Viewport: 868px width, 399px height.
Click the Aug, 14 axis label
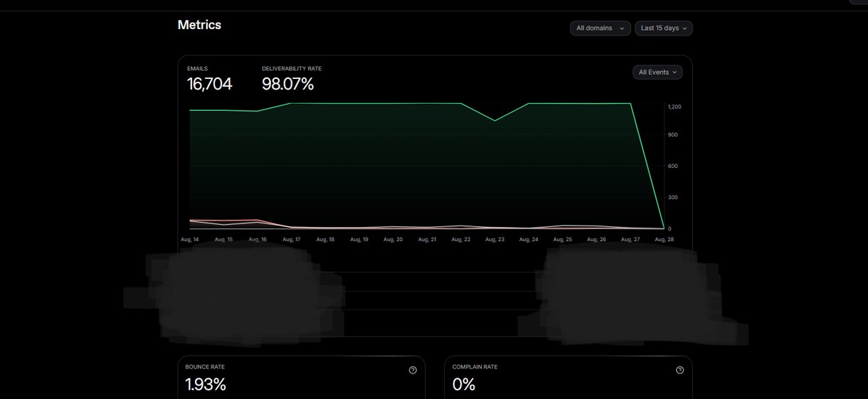point(190,240)
